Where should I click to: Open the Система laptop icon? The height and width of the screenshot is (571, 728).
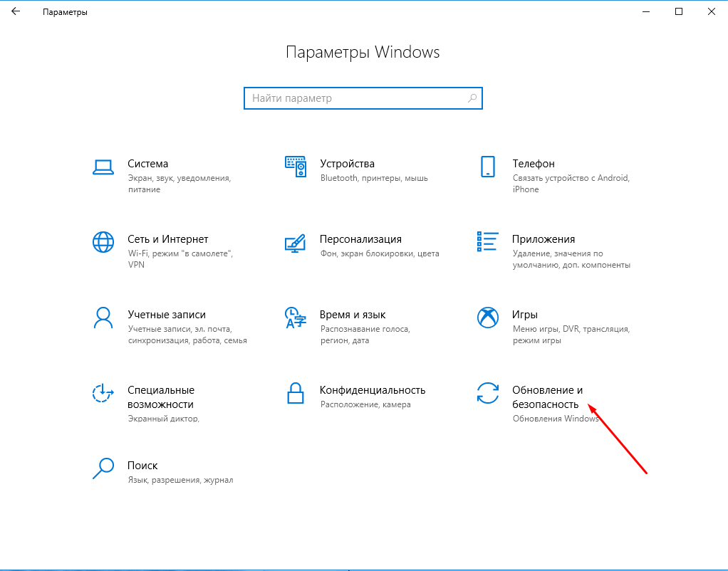(x=103, y=167)
